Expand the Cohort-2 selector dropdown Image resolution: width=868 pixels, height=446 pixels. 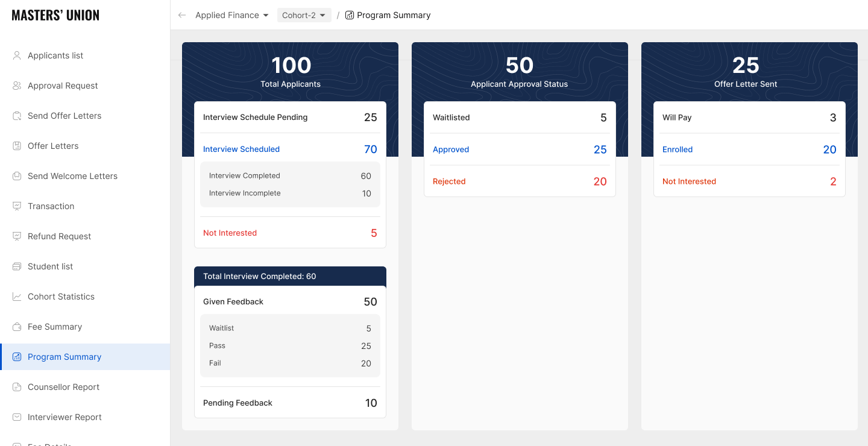[304, 15]
